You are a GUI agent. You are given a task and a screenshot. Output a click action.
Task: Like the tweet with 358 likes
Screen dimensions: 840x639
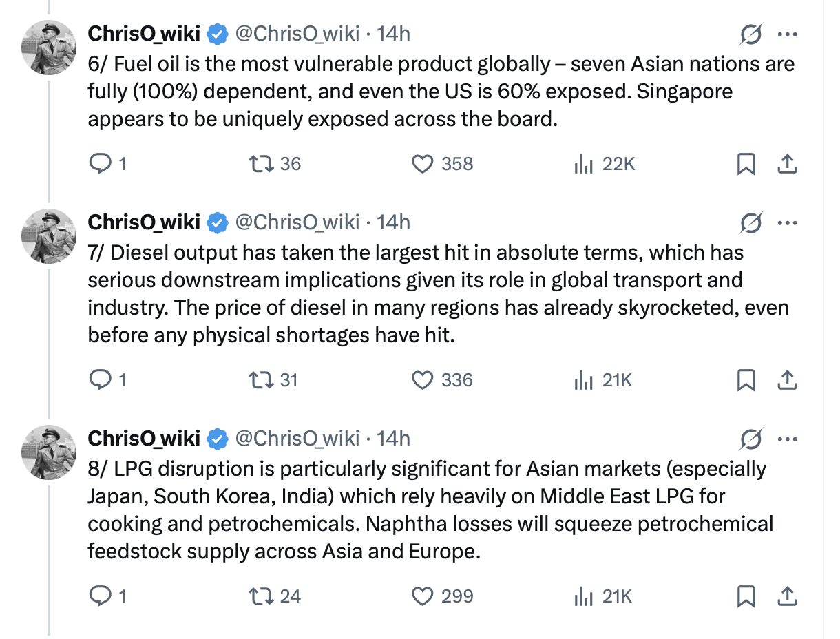[422, 164]
